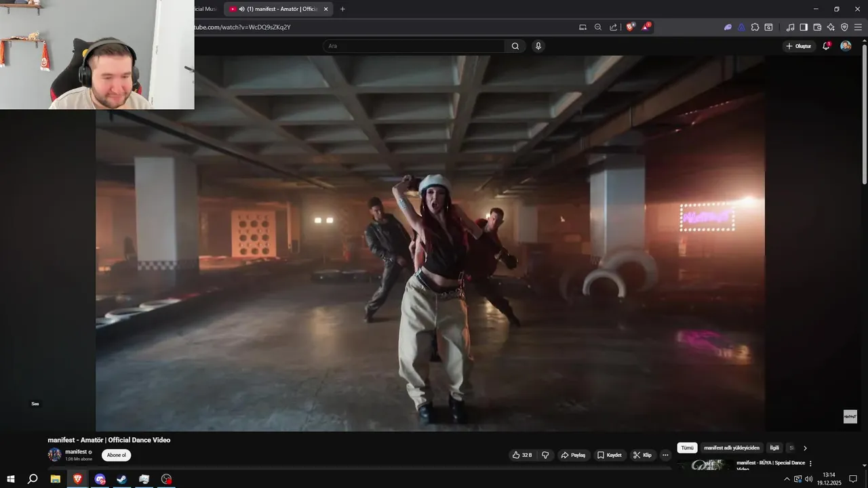Create a clip with Klip button
The height and width of the screenshot is (488, 868).
(642, 455)
